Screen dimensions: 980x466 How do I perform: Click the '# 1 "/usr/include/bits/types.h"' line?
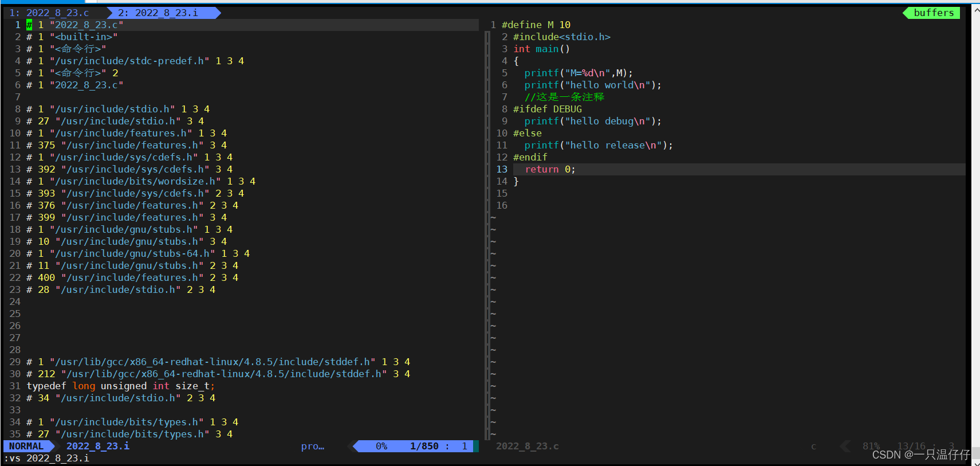pyautogui.click(x=132, y=422)
